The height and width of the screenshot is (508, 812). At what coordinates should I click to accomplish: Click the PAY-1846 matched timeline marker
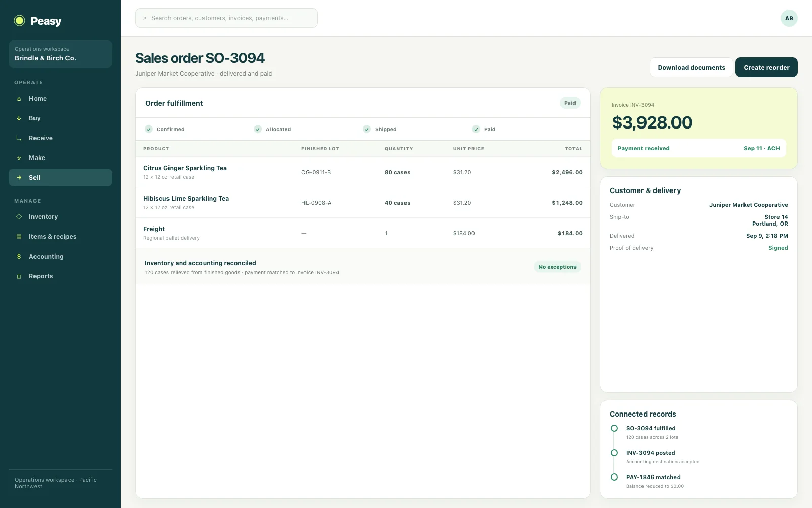[x=614, y=477]
